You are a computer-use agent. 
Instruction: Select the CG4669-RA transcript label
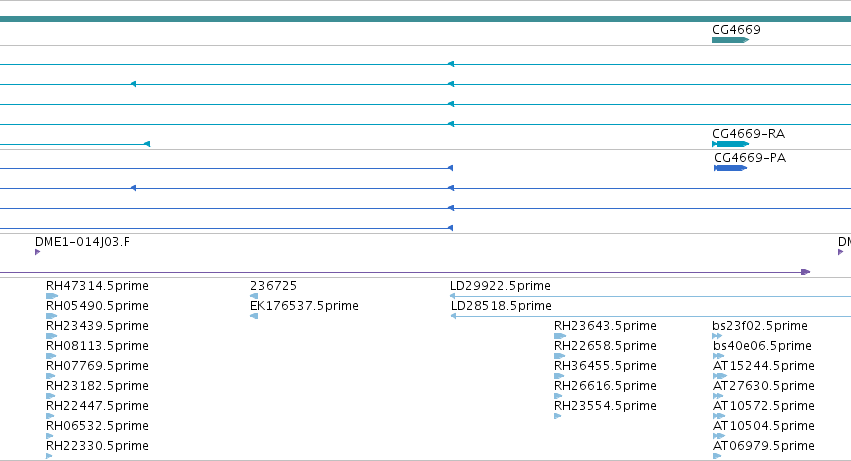pyautogui.click(x=748, y=134)
